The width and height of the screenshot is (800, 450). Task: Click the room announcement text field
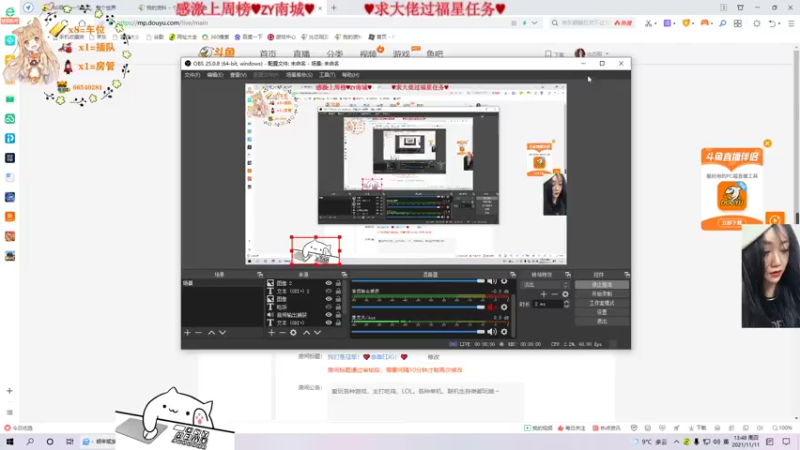[426, 402]
